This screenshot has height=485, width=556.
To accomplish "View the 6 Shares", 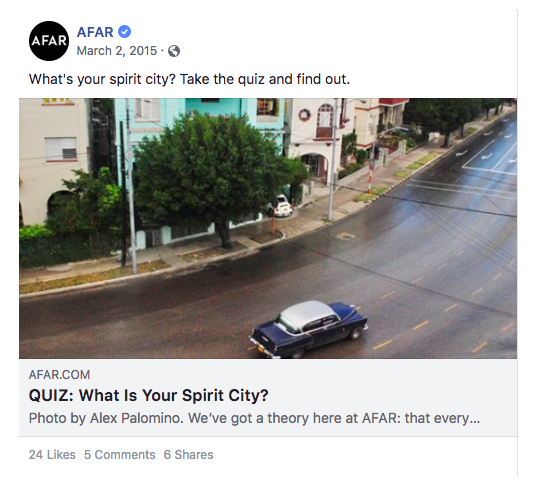I will point(188,455).
